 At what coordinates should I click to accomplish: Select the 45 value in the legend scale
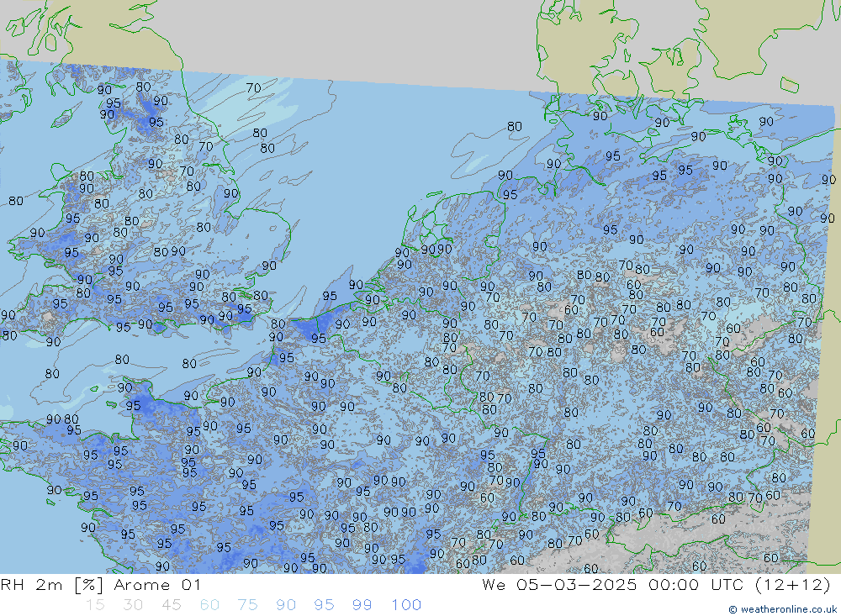click(171, 605)
